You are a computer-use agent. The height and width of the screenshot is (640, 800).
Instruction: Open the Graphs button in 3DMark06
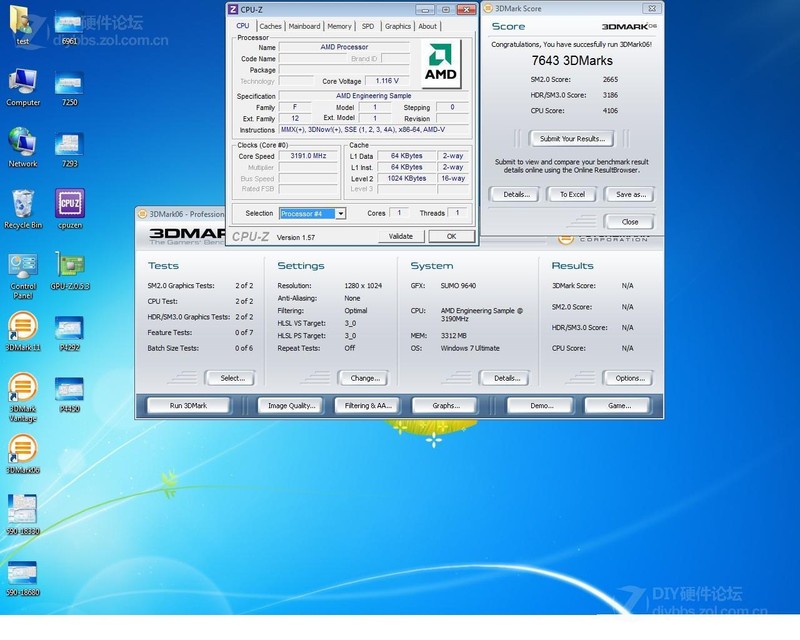point(446,406)
